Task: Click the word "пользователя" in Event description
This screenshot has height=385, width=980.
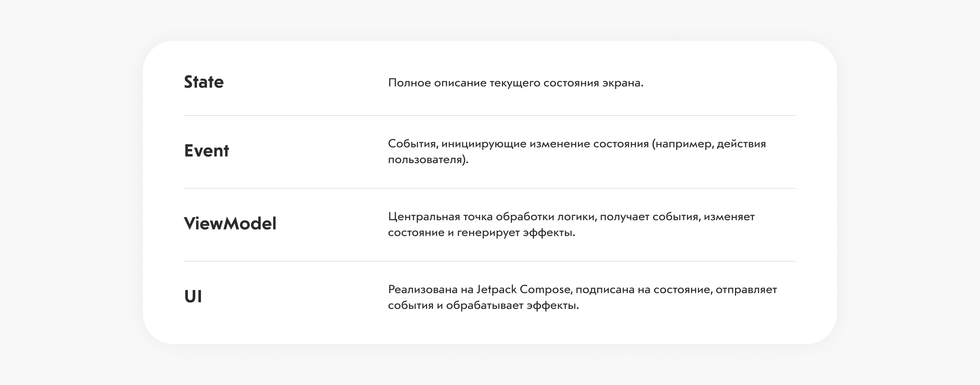Action: pyautogui.click(x=425, y=160)
